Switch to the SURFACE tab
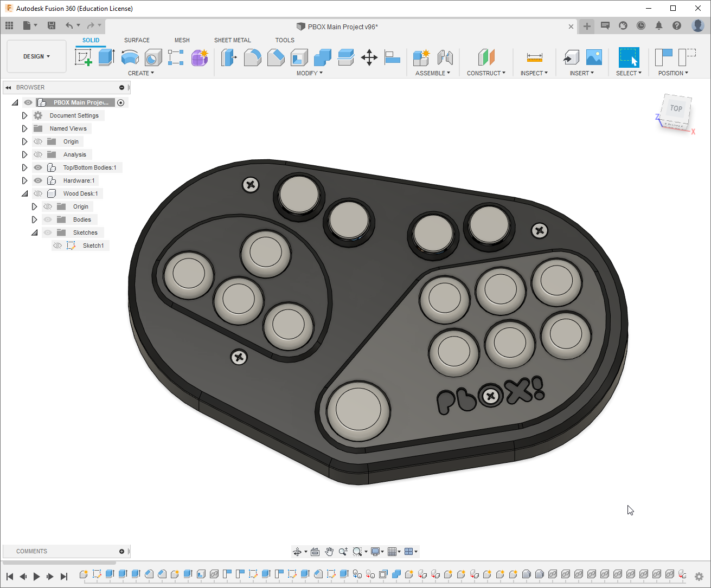 tap(137, 40)
